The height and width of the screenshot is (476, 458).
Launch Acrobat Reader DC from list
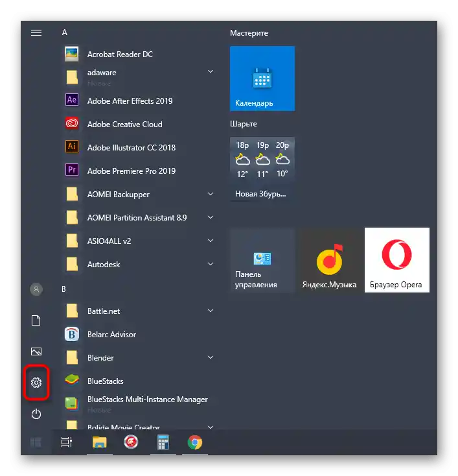[120, 54]
